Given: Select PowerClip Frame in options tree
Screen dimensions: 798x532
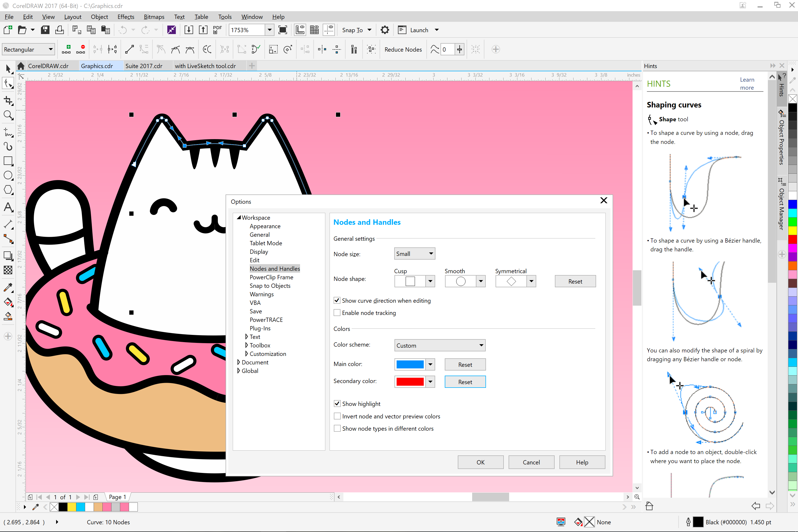Looking at the screenshot, I should pos(271,277).
